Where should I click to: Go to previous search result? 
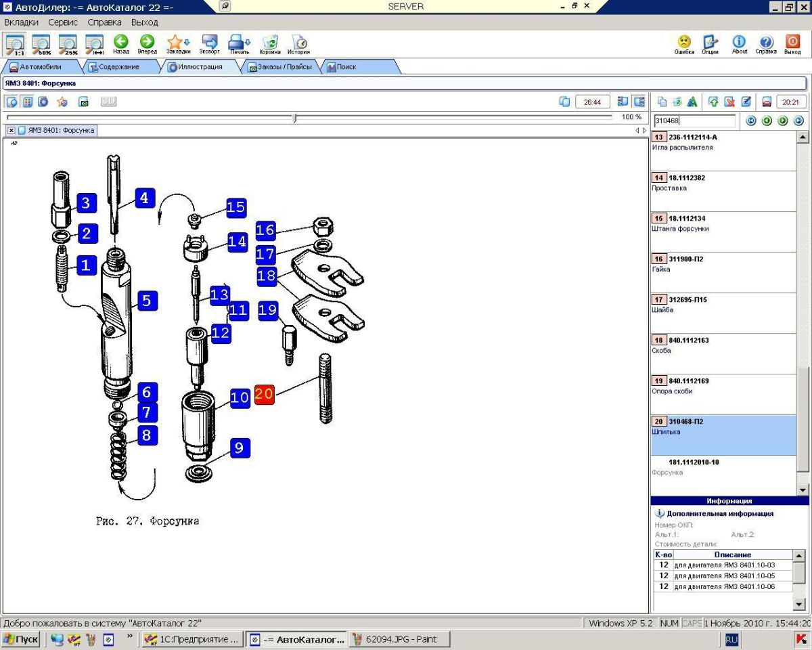767,121
